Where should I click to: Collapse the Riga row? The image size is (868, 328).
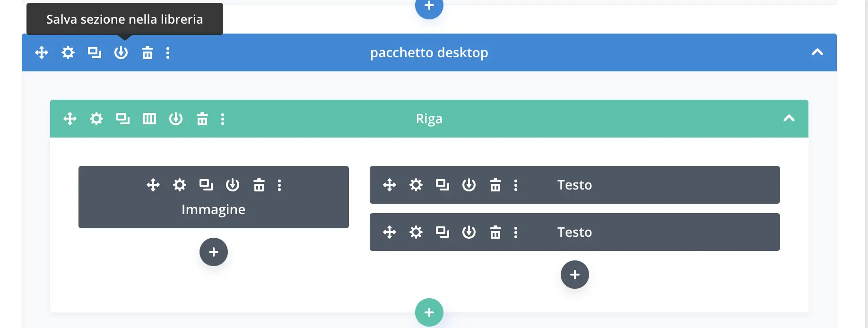(x=789, y=119)
